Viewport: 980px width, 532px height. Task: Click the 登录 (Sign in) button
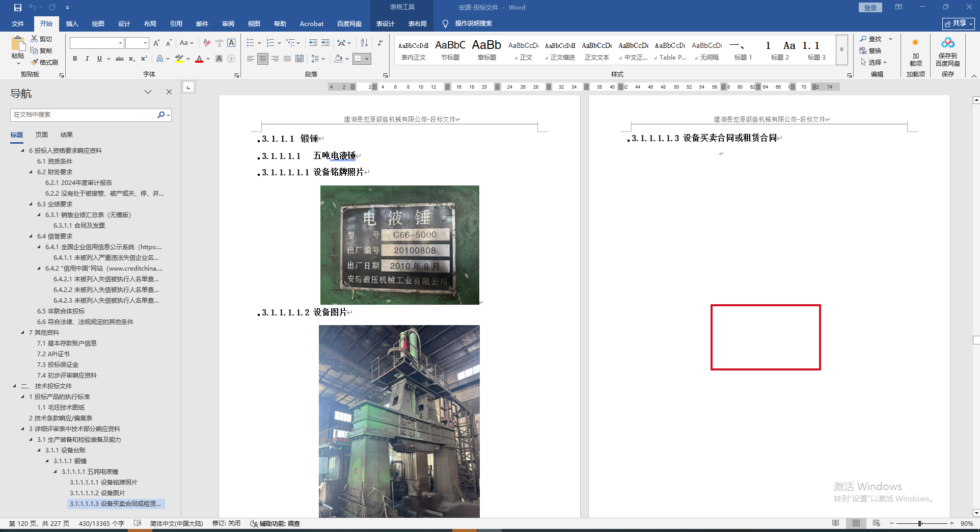pyautogui.click(x=870, y=8)
